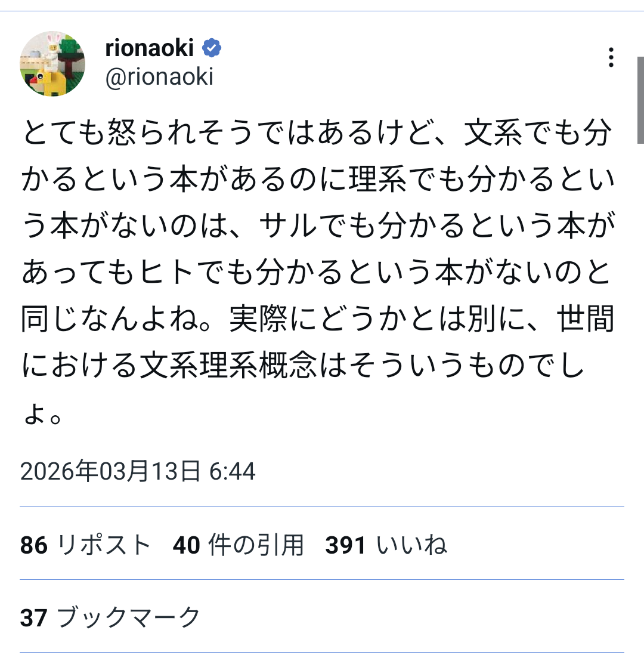
Task: Click the ブックマーク count label
Action: coord(129,617)
